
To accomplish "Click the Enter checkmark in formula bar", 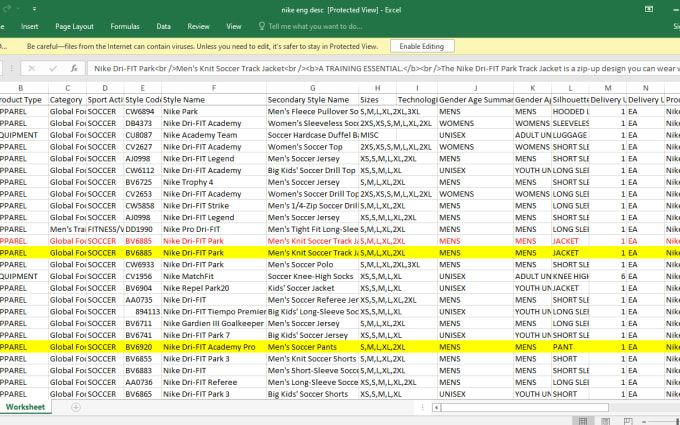I will point(53,69).
